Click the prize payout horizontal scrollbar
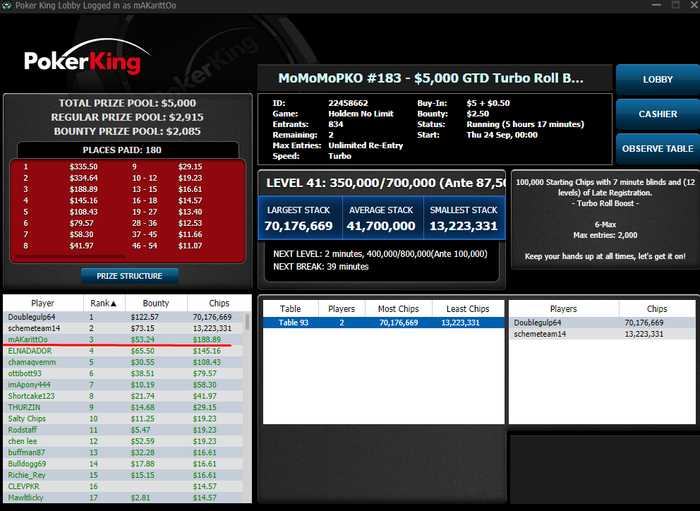The height and width of the screenshot is (511, 700). (70, 257)
